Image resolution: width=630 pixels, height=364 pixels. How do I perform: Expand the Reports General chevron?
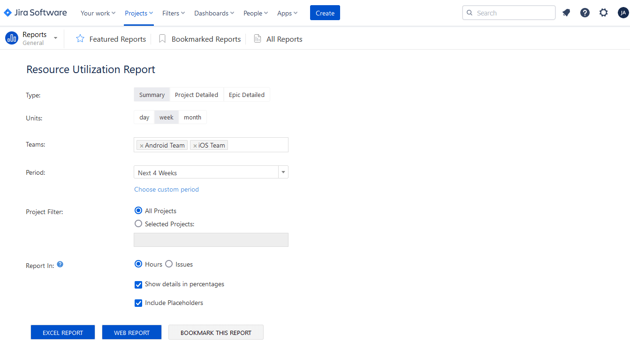55,38
